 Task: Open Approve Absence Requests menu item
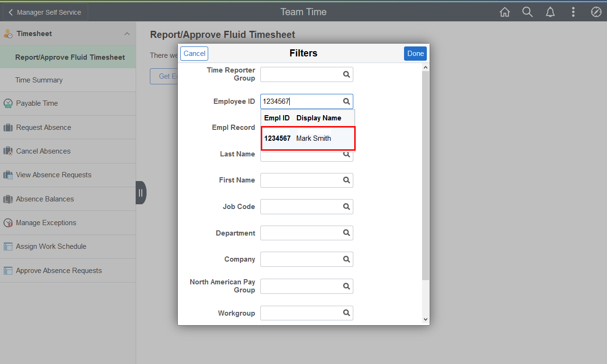68,271
